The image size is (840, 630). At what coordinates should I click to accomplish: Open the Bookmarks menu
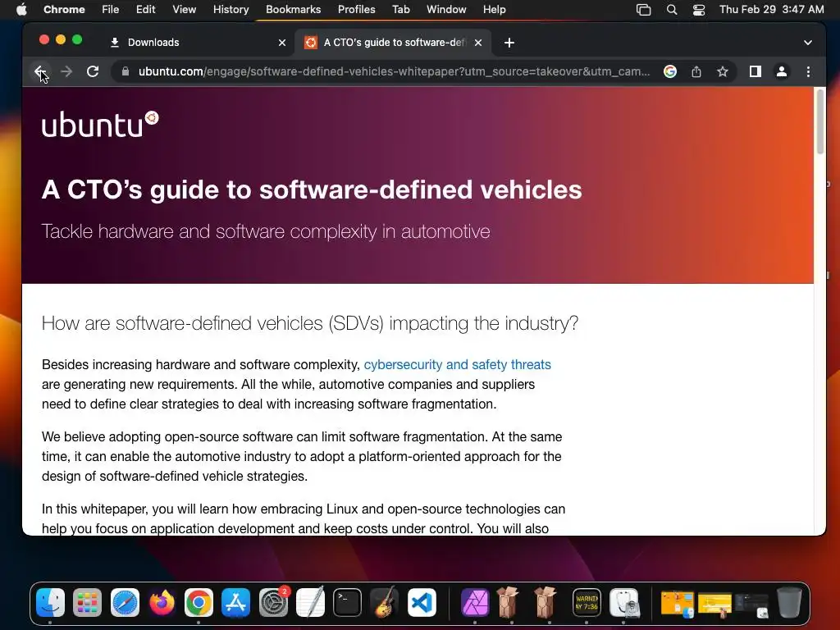[293, 10]
